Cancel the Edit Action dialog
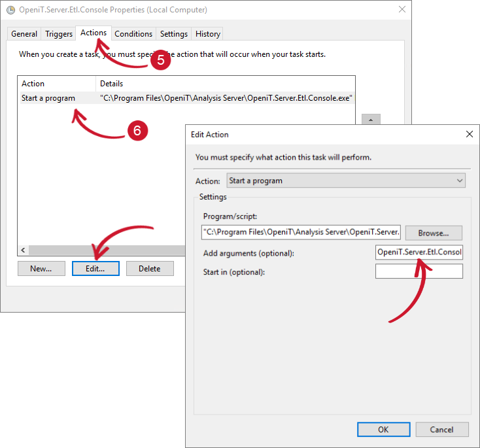The height and width of the screenshot is (448, 480). tap(442, 429)
